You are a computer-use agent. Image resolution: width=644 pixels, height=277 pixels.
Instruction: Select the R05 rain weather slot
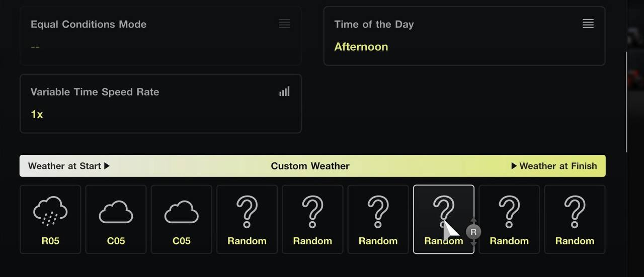click(x=50, y=219)
